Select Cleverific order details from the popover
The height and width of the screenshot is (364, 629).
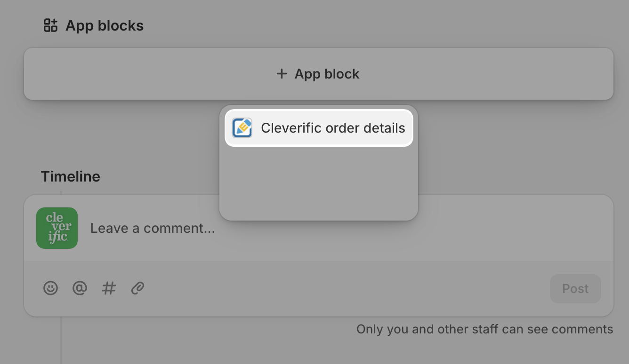[x=319, y=128]
